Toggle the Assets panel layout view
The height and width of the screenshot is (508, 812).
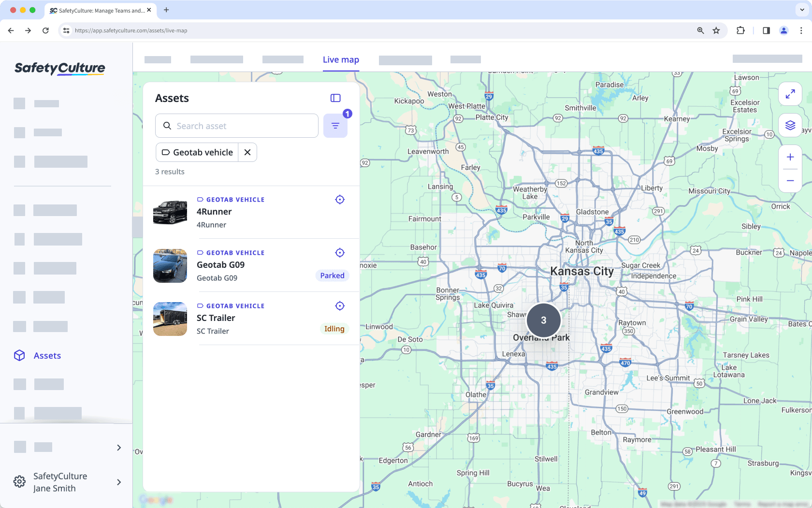pos(335,98)
